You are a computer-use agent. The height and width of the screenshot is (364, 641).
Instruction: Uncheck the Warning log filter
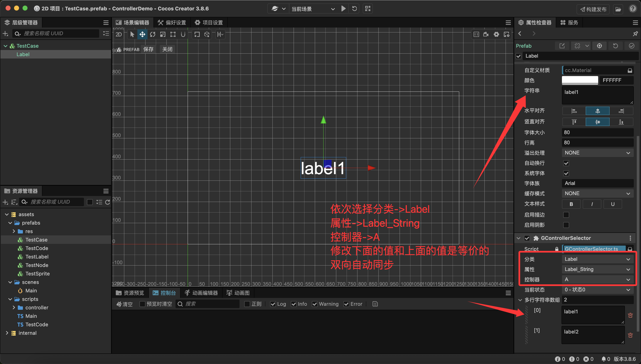point(315,304)
